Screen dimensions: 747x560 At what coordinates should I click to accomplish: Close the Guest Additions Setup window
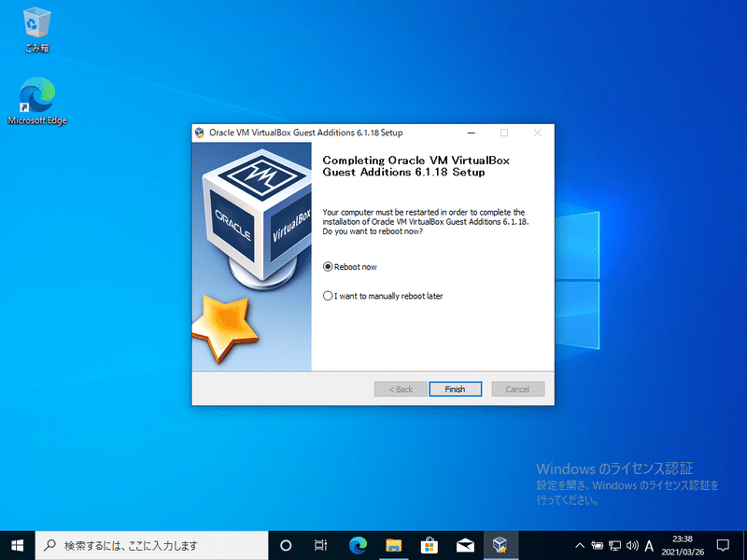click(538, 133)
